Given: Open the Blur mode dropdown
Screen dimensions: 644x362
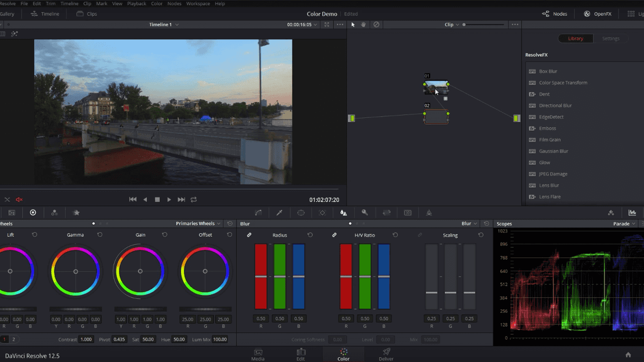Looking at the screenshot, I should tap(469, 223).
